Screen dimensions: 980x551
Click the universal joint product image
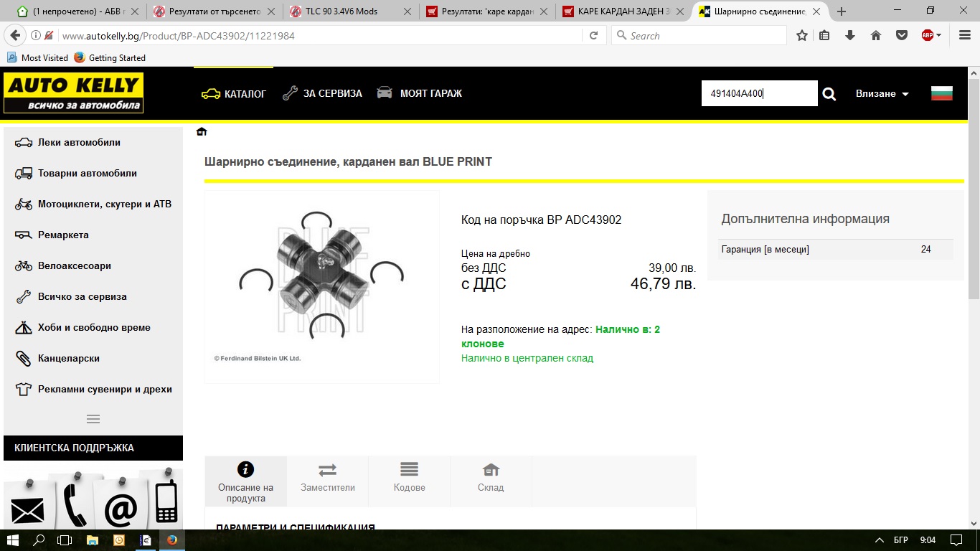(321, 286)
